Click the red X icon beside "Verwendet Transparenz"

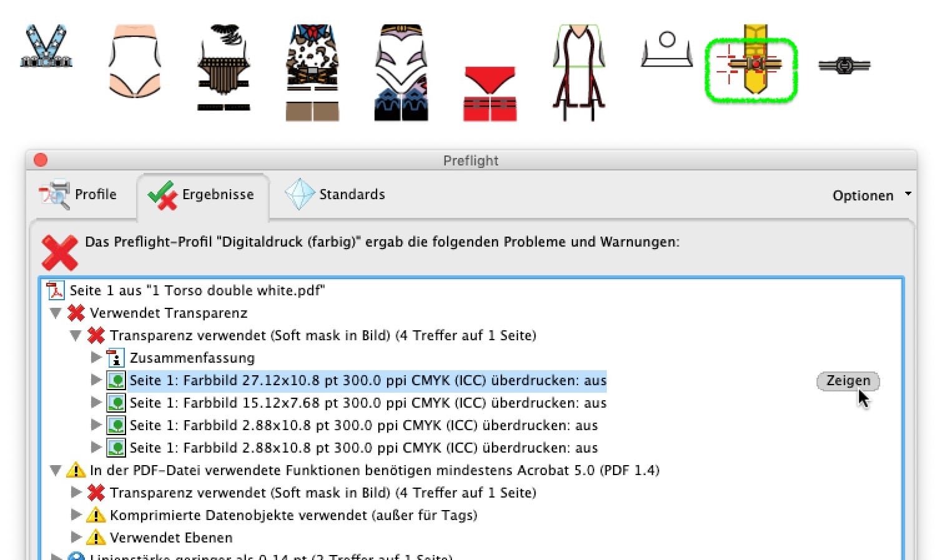click(76, 313)
